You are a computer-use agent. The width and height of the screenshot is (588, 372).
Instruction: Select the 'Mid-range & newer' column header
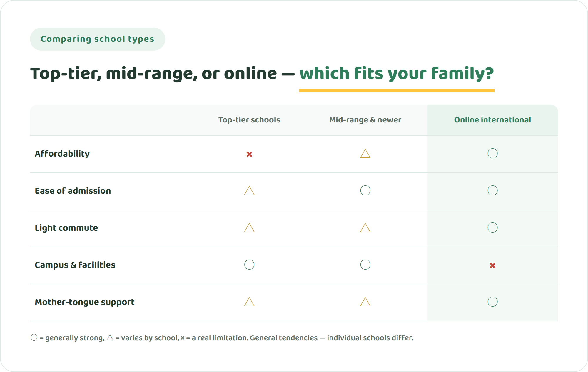365,120
